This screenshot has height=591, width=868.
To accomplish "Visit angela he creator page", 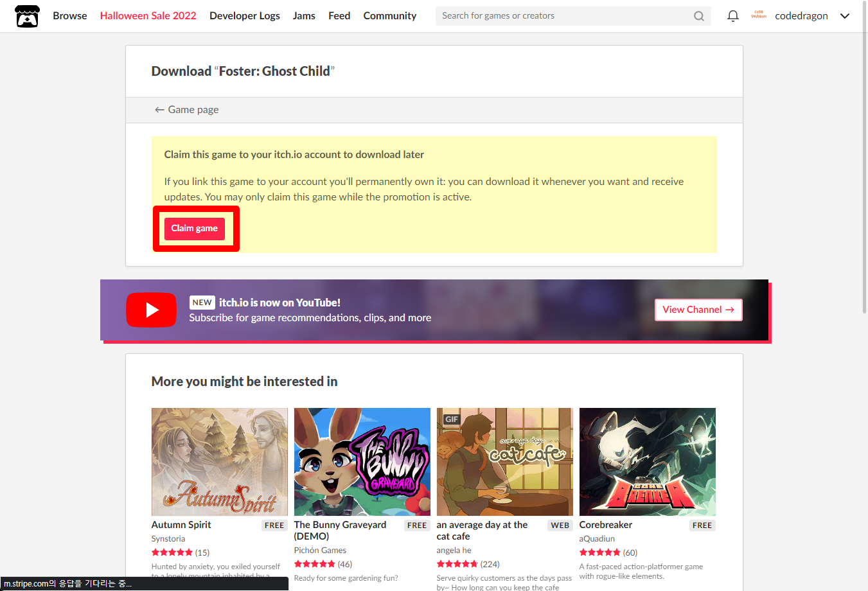I will click(x=454, y=551).
